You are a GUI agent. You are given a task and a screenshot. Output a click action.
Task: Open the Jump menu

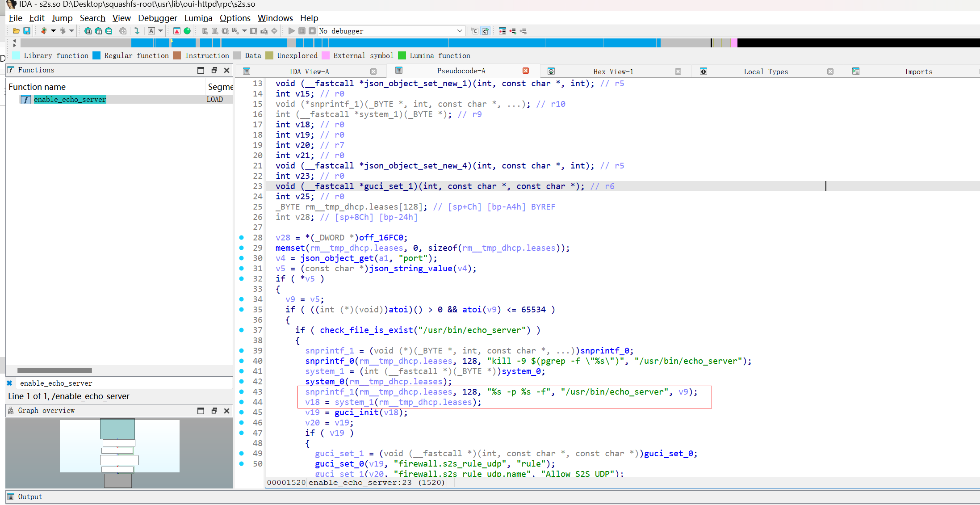62,18
